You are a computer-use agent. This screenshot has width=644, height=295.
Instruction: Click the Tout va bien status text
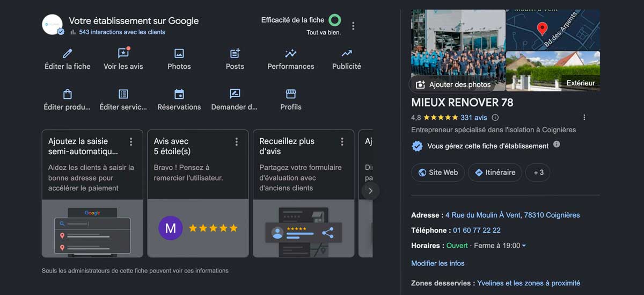[x=324, y=32]
